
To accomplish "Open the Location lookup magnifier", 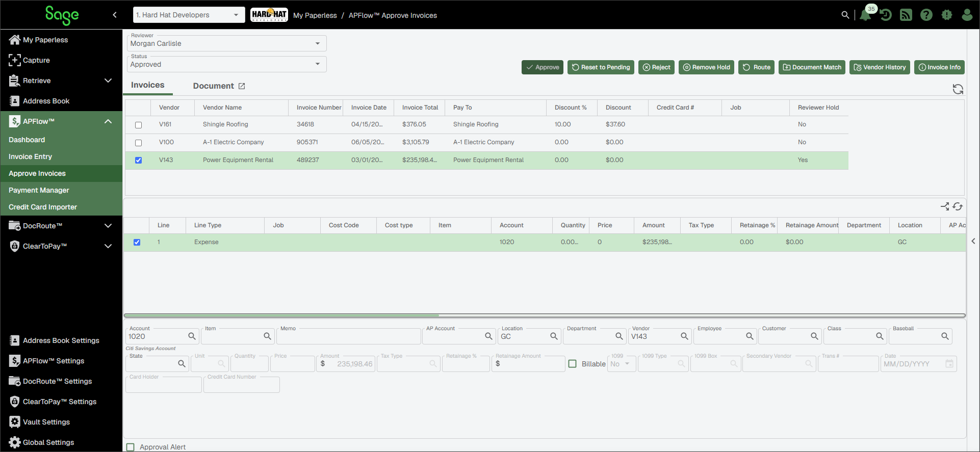I will click(x=554, y=336).
